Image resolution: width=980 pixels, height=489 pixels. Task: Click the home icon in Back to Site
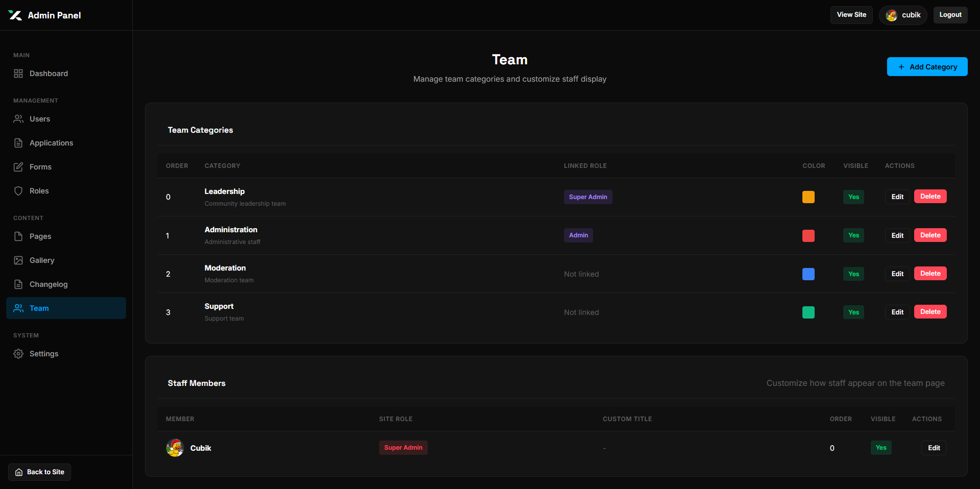point(19,472)
